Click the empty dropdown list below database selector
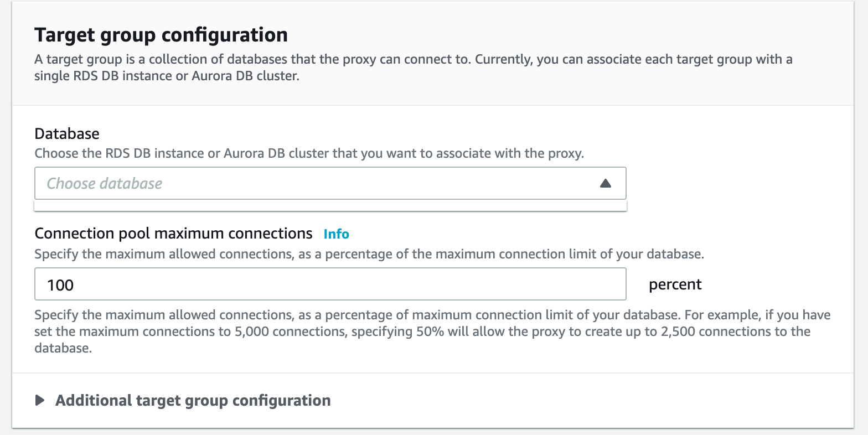The width and height of the screenshot is (868, 435). tap(330, 206)
